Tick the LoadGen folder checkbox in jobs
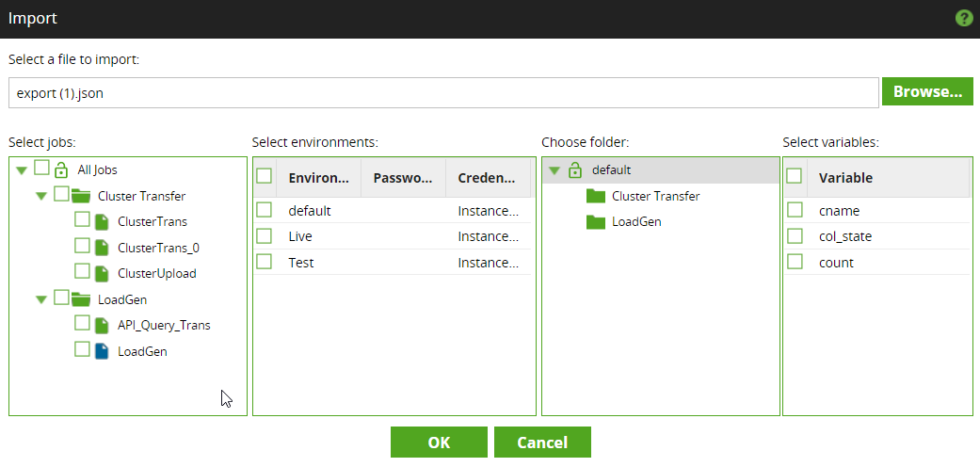Image resolution: width=980 pixels, height=467 pixels. pyautogui.click(x=61, y=297)
